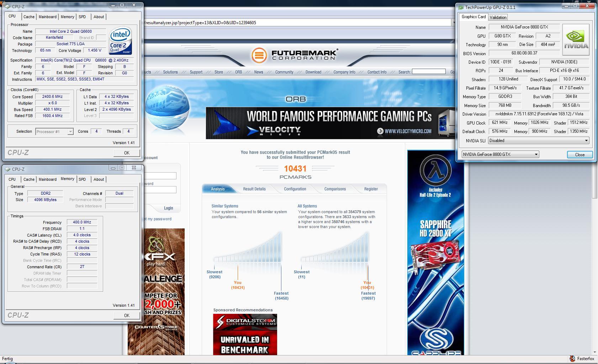
Task: Click Fertig status bar text
Action: (7, 359)
